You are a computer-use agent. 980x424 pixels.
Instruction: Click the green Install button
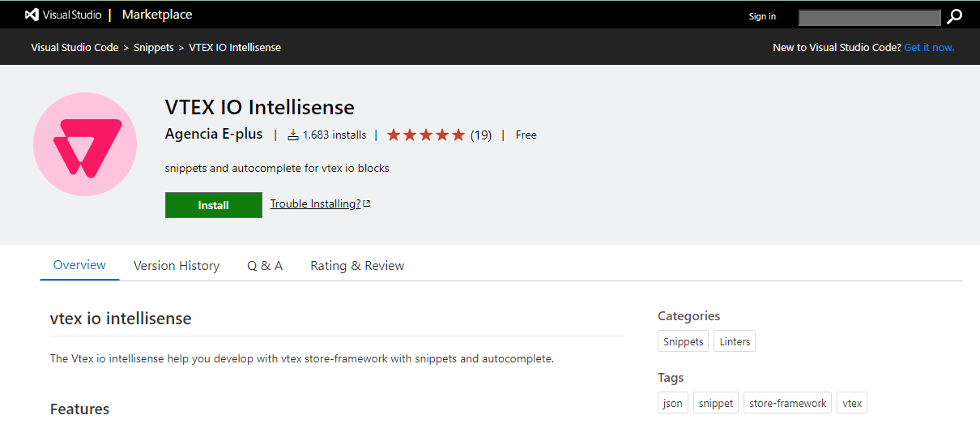[x=214, y=205]
